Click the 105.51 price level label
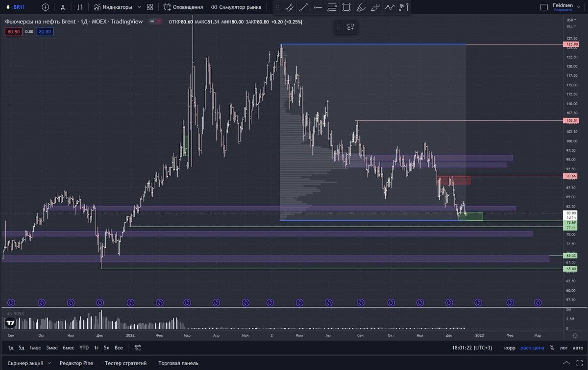The height and width of the screenshot is (370, 588). 572,120
